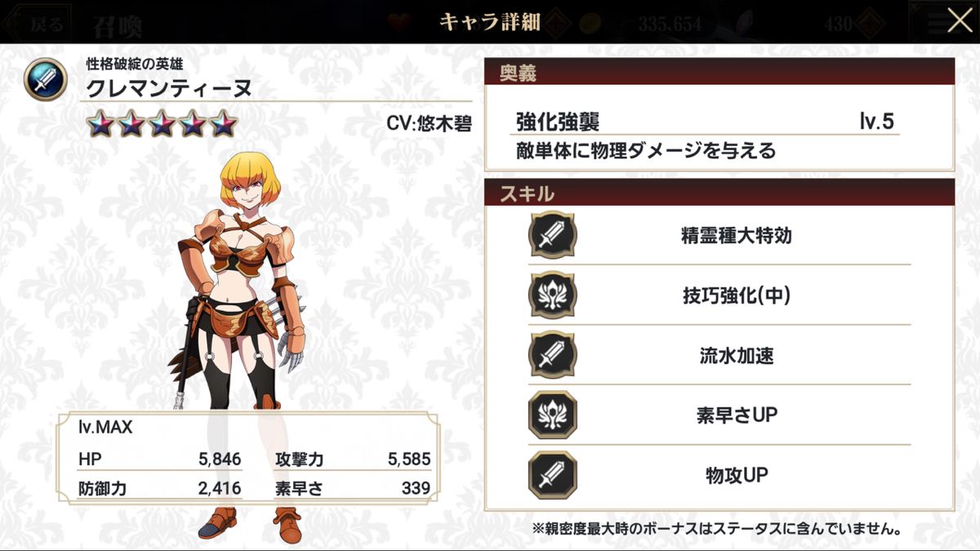This screenshot has height=551, width=980.
Task: Click the スキル section header
Action: (719, 193)
